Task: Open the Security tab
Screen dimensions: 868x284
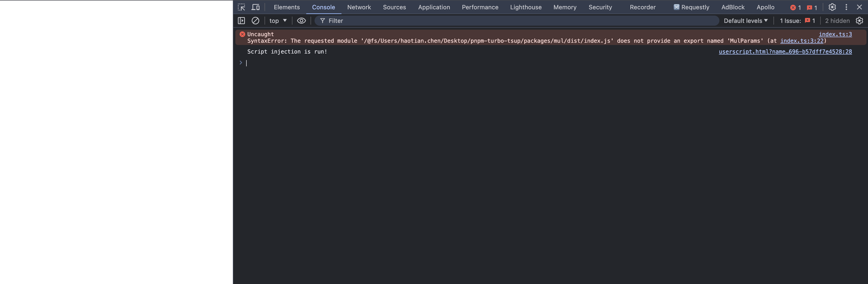Action: (x=600, y=7)
